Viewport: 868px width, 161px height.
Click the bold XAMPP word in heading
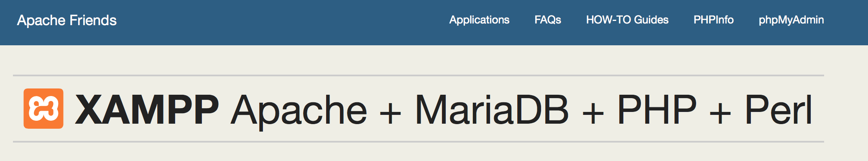pos(147,109)
